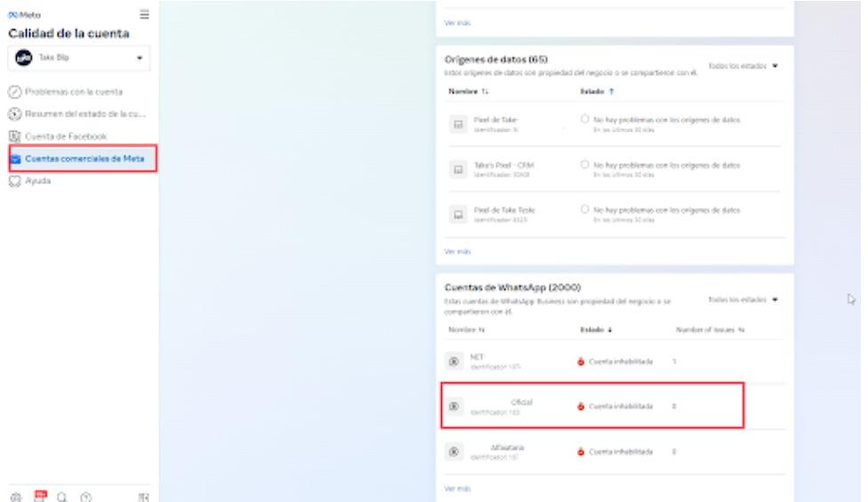Open Take's Pixel - CRM data source
This screenshot has width=868, height=502.
tap(503, 164)
